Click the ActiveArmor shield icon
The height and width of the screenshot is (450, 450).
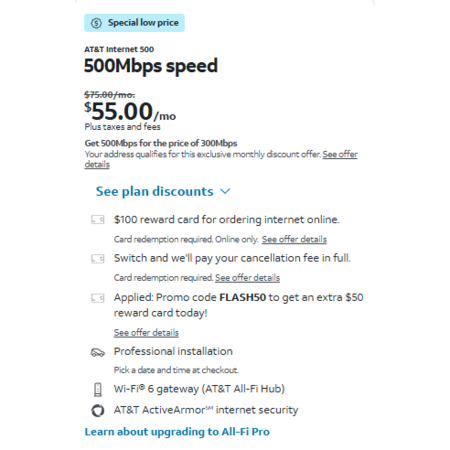tap(98, 410)
